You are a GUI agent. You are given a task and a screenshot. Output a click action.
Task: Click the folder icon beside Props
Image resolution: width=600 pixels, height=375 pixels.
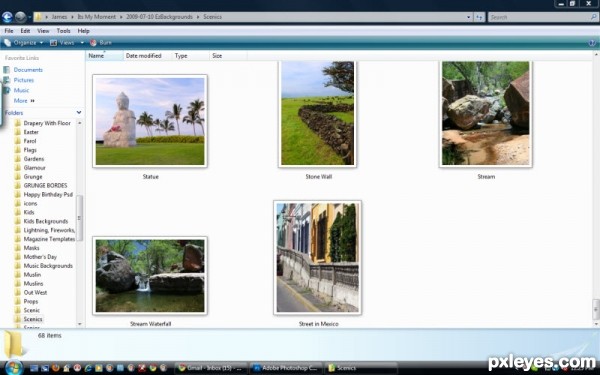point(18,301)
